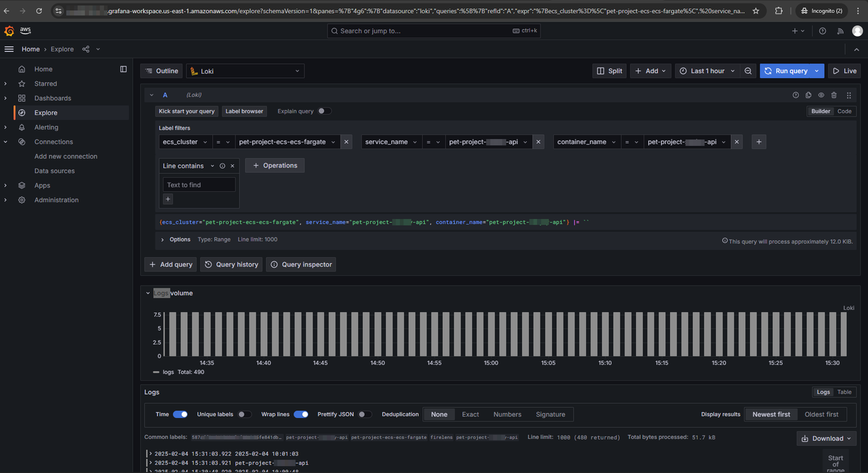Screen dimensions: 868x473
Task: Open the Label browser
Action: click(244, 111)
